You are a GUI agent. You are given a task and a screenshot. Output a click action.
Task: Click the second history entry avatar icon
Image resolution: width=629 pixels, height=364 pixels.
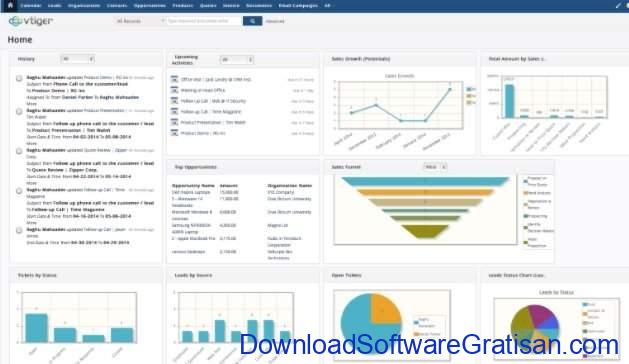(x=19, y=111)
